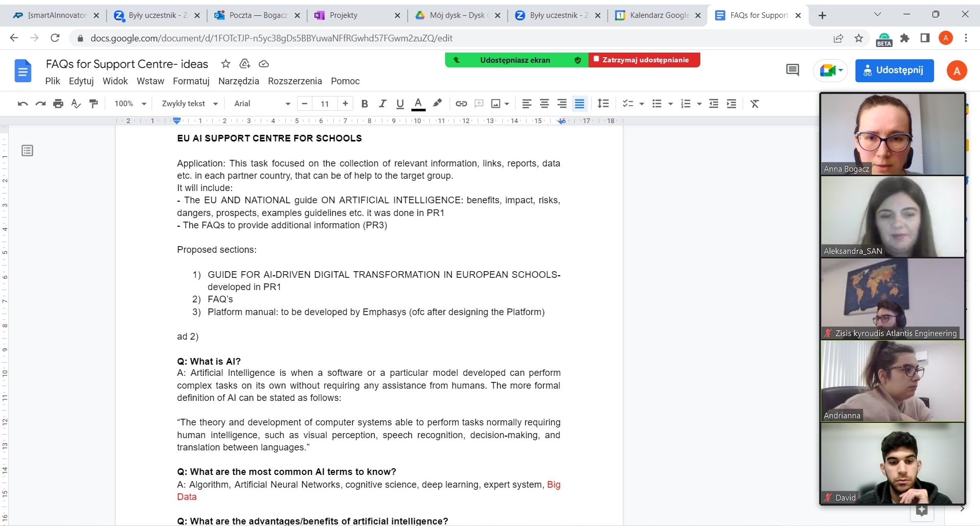Justify the text alignment

580,104
